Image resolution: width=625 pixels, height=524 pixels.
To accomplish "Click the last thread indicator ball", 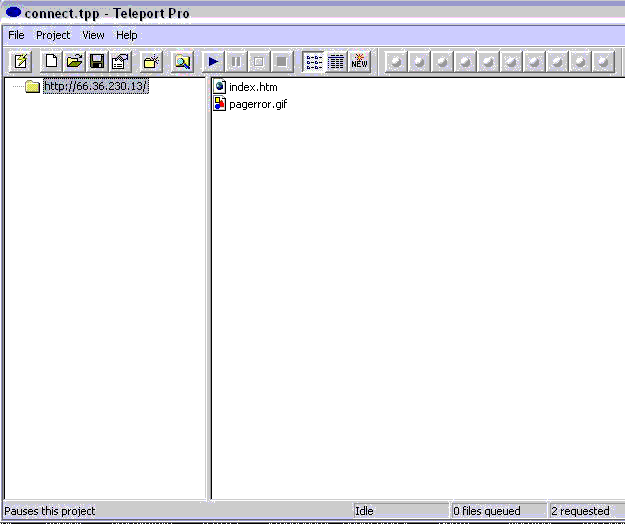I will pyautogui.click(x=603, y=61).
